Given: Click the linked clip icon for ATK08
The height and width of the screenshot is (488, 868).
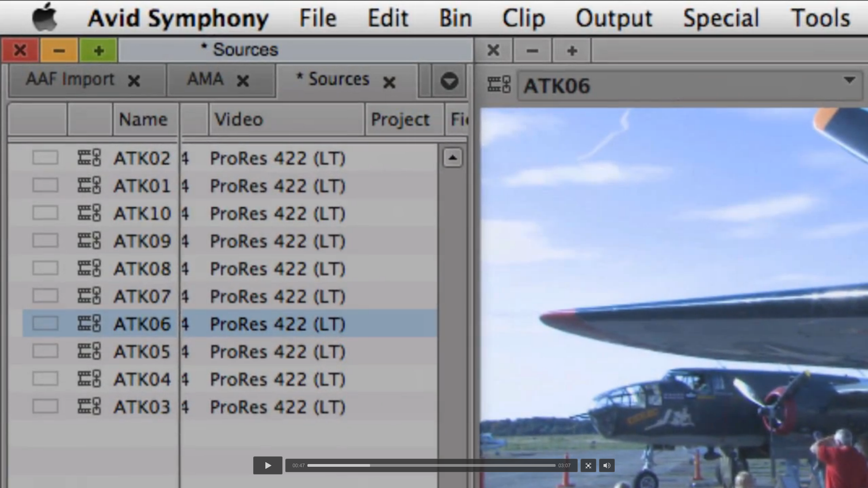Looking at the screenshot, I should coord(89,268).
